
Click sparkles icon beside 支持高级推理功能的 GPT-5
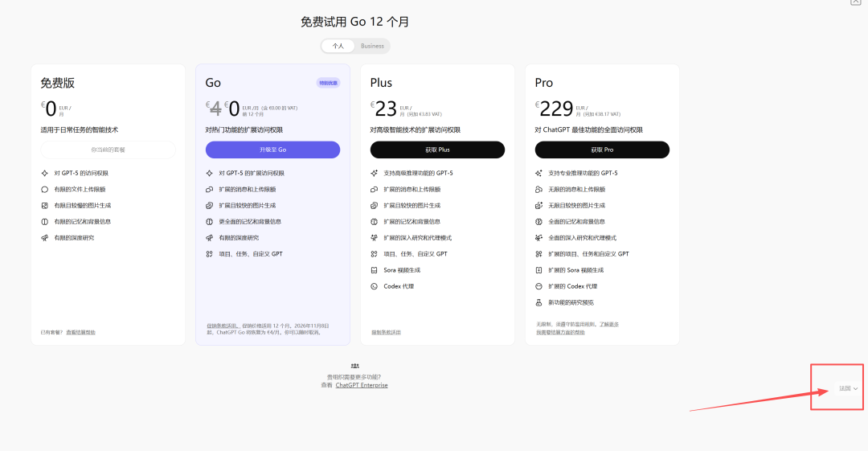375,173
